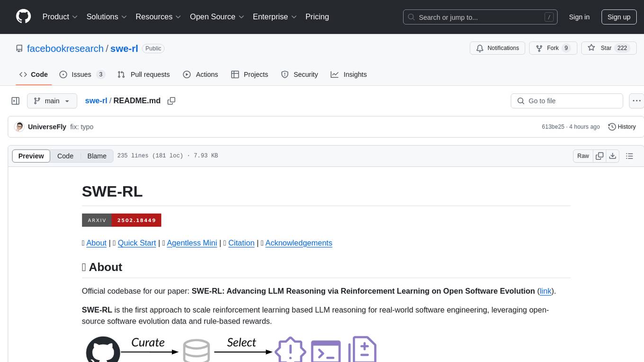Expand the file tree side panel
Image resolution: width=644 pixels, height=362 pixels.
pyautogui.click(x=16, y=101)
